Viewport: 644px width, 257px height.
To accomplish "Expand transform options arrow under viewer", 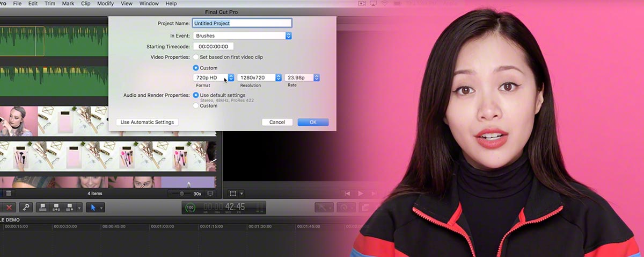I will [241, 194].
